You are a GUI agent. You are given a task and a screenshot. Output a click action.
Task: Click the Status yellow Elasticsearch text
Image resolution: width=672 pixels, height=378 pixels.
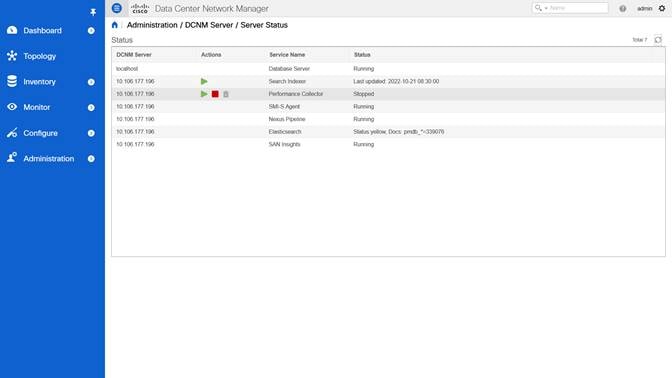(x=399, y=132)
